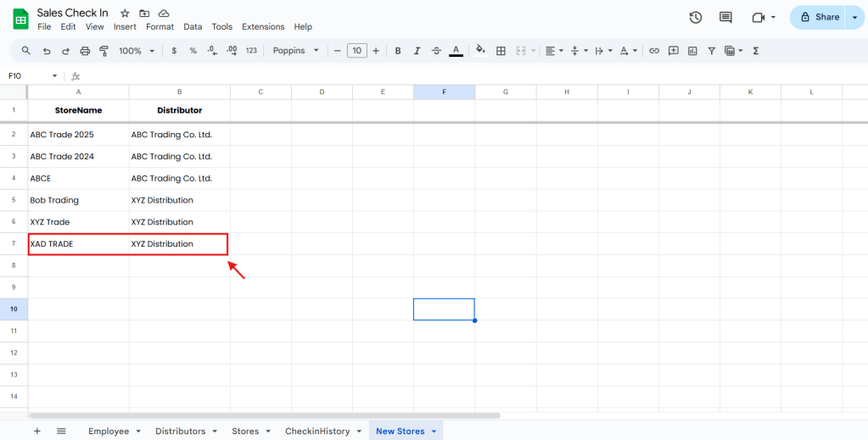Click the paint format icon
This screenshot has height=440, width=868.
104,51
